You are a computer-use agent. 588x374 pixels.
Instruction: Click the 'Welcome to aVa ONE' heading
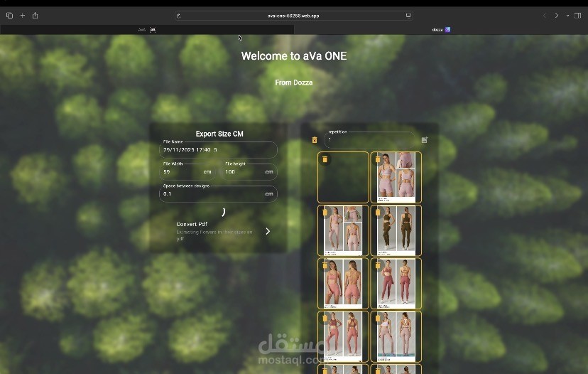[294, 56]
